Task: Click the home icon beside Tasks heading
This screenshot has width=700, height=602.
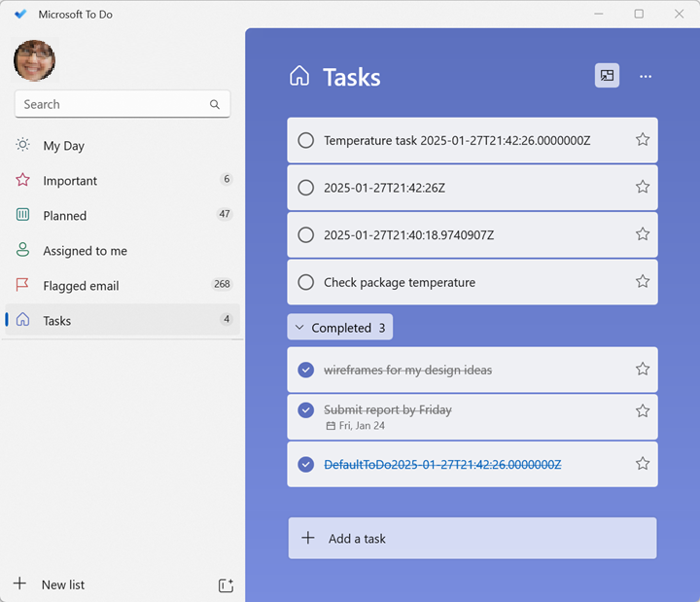Action: (x=299, y=76)
